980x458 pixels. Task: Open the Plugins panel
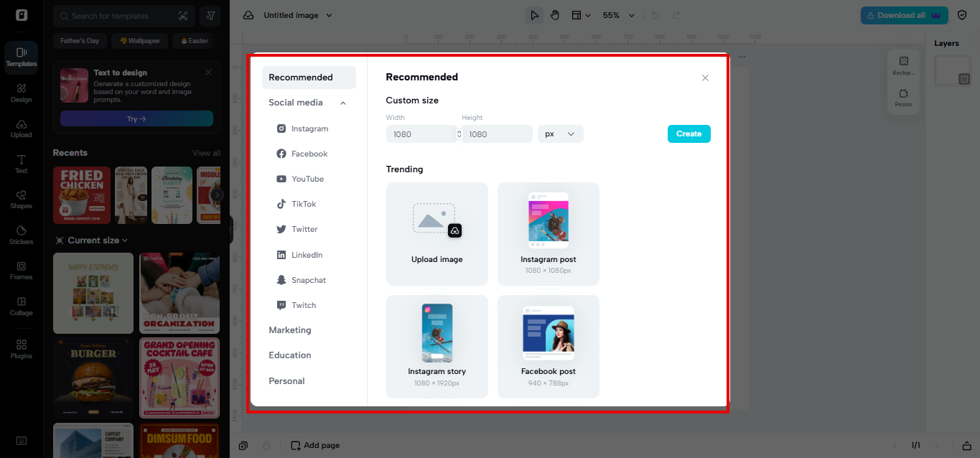21,348
